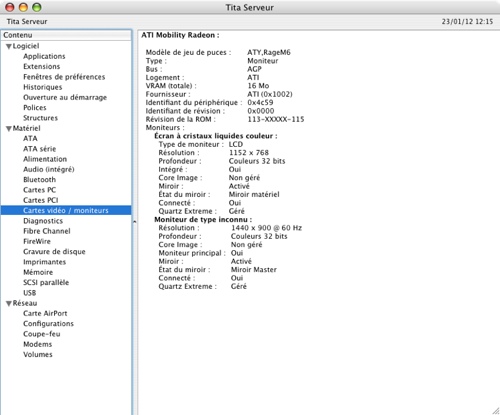Screen dimensions: 500x415
Task: Select Applications in the sidebar
Action: point(44,56)
